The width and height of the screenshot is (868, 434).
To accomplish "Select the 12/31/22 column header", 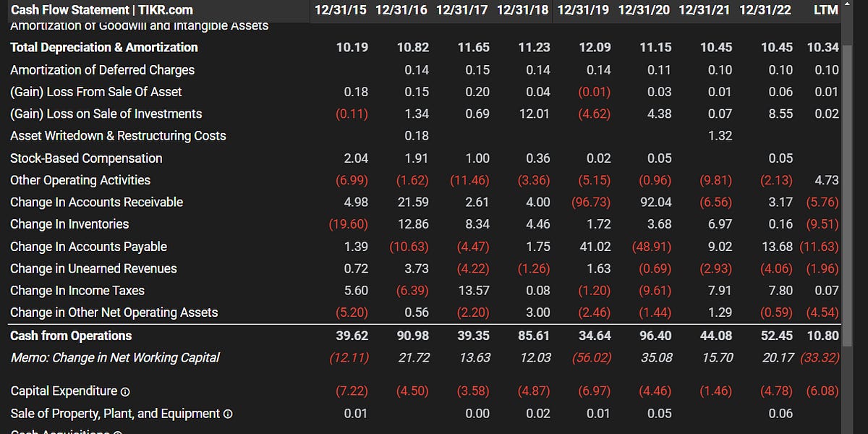I will coord(765,9).
